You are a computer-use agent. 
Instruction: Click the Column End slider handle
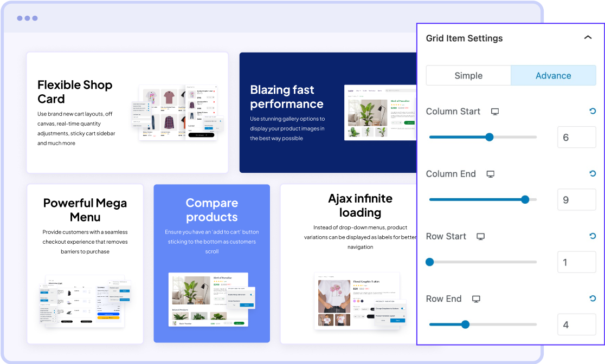(525, 199)
